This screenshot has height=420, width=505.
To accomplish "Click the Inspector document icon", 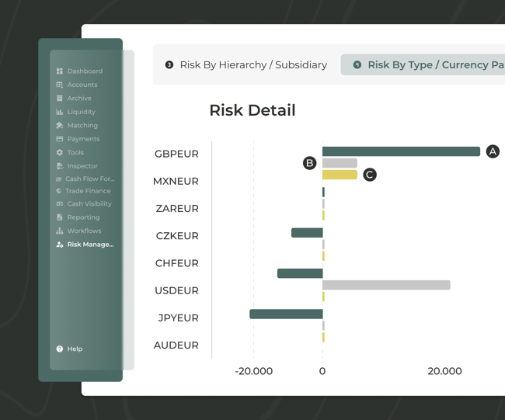I will pyautogui.click(x=60, y=165).
